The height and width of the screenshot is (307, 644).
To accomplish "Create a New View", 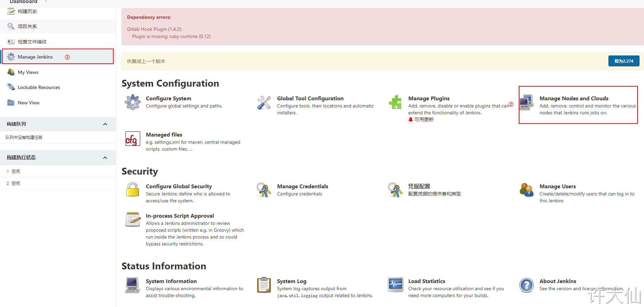I will coord(29,103).
